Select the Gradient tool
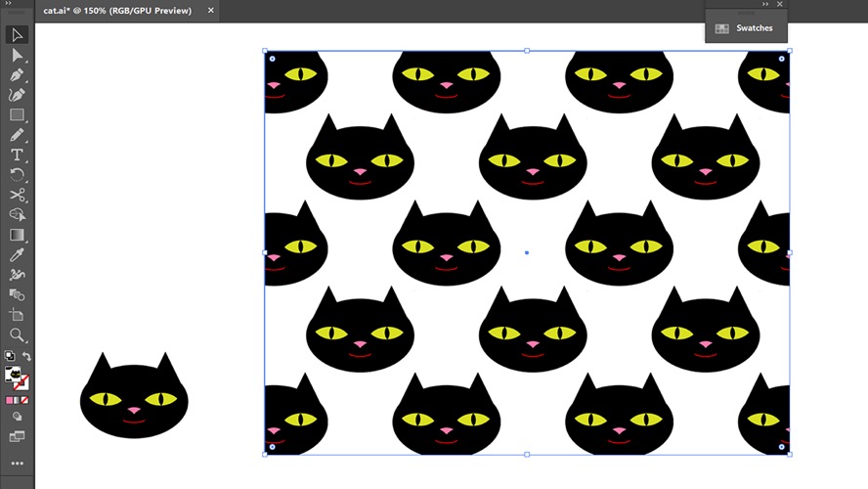The height and width of the screenshot is (489, 868). coord(18,235)
